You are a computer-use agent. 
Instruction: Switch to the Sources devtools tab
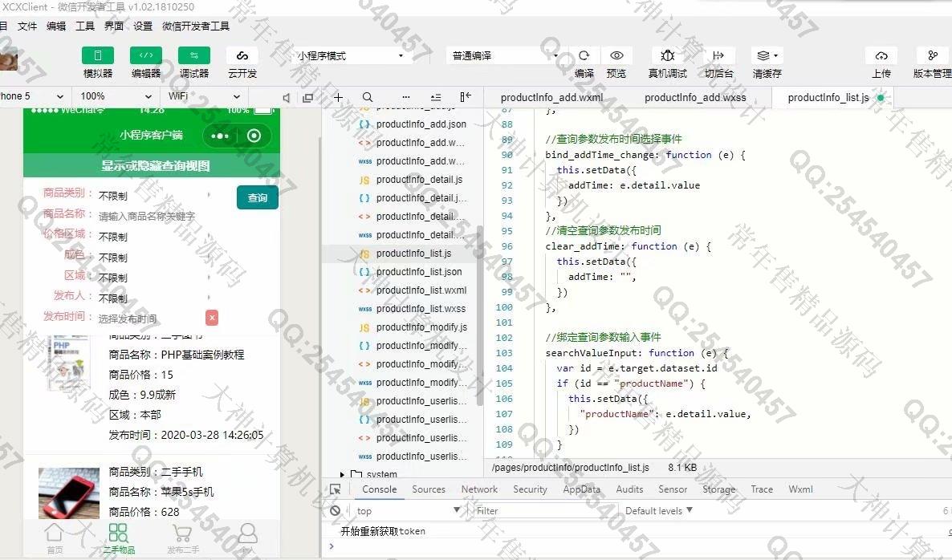pos(429,489)
